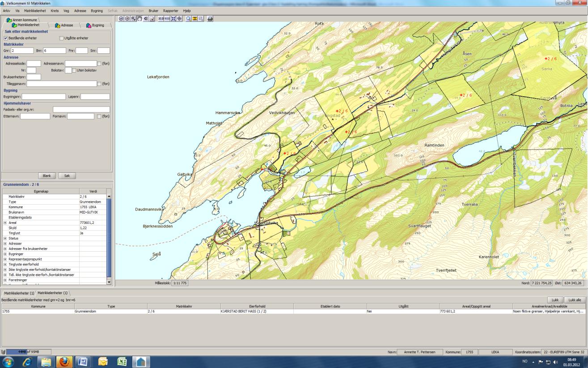Expand Tinglyste eierforhold row
The height and width of the screenshot is (368, 588).
pyautogui.click(x=5, y=264)
